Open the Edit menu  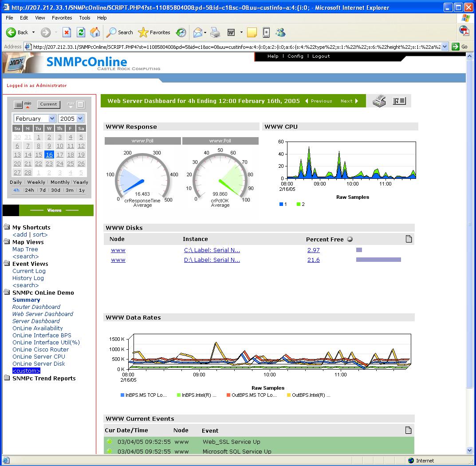[x=24, y=18]
